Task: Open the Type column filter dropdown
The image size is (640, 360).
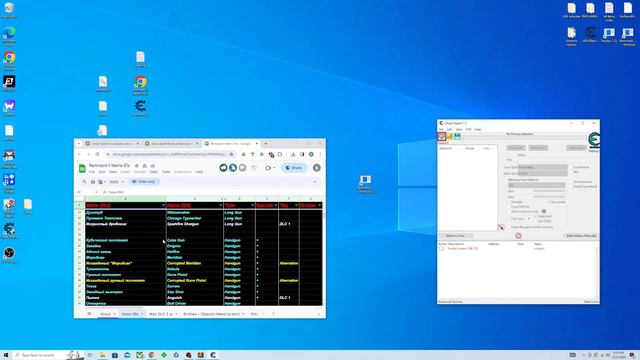Action: [x=252, y=205]
